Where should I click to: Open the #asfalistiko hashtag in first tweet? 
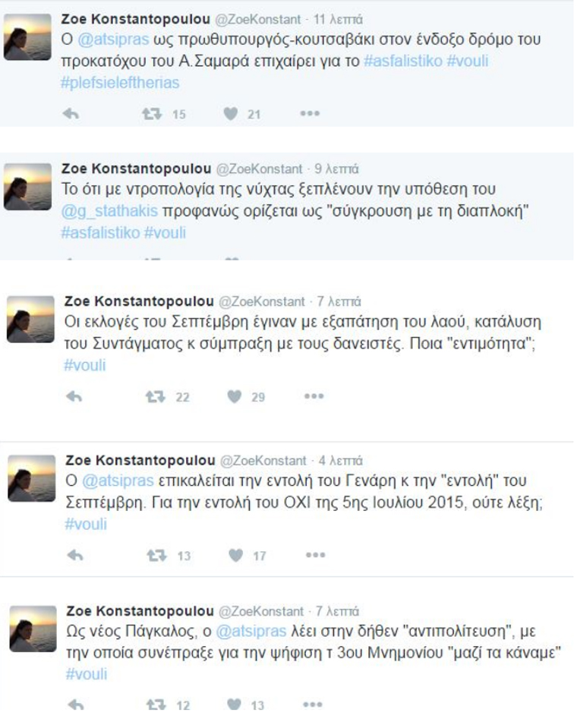pyautogui.click(x=403, y=61)
